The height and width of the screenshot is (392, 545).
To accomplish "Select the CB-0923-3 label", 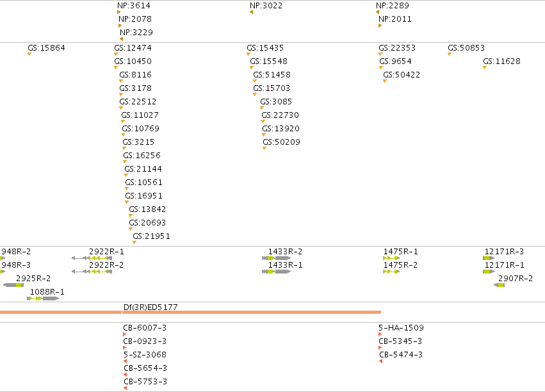I will (145, 341).
